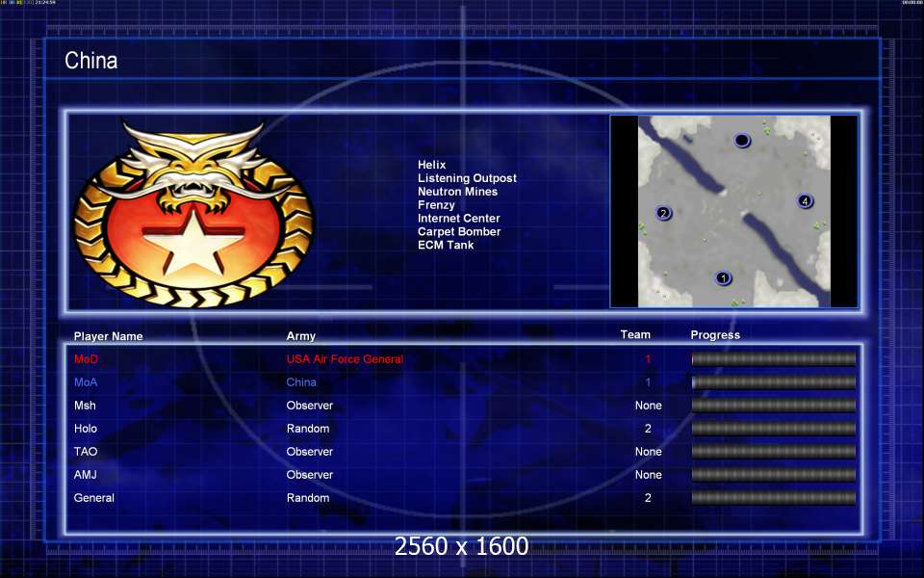Click the China dragon faction emblem
This screenshot has height=578, width=924.
tap(193, 213)
